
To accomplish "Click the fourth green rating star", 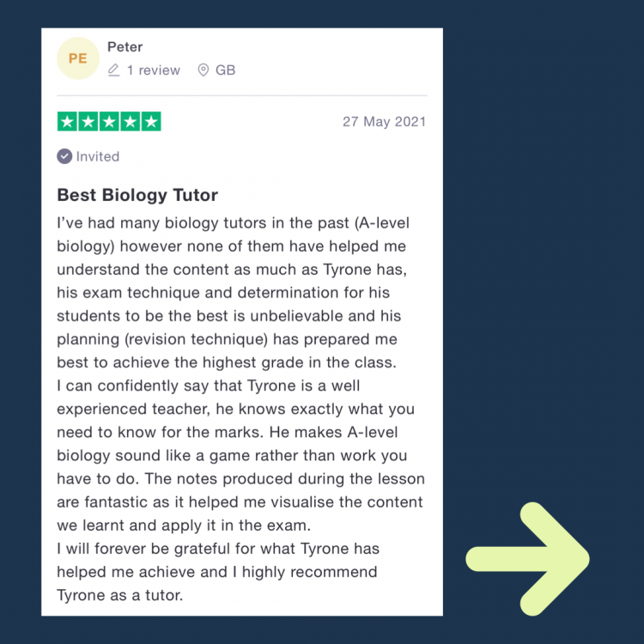I will (x=131, y=122).
